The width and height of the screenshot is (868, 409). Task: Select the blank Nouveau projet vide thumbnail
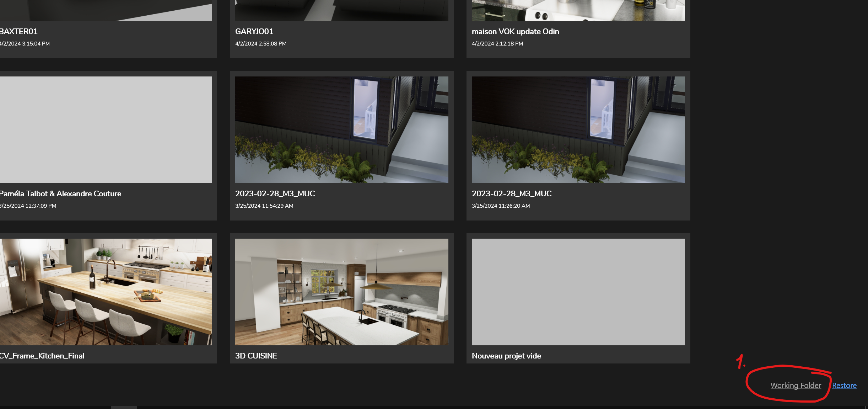(578, 292)
